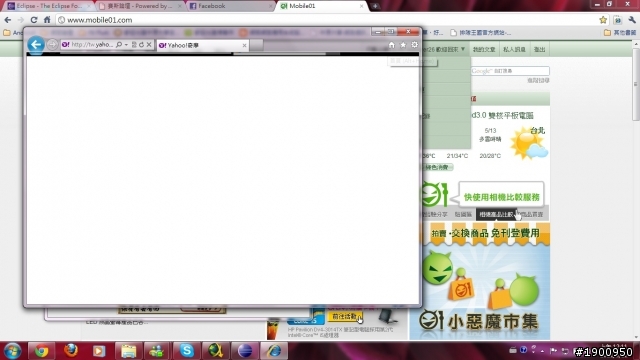This screenshot has width=640, height=360.
Task: Launch Skype from the taskbar
Action: [x=187, y=351]
